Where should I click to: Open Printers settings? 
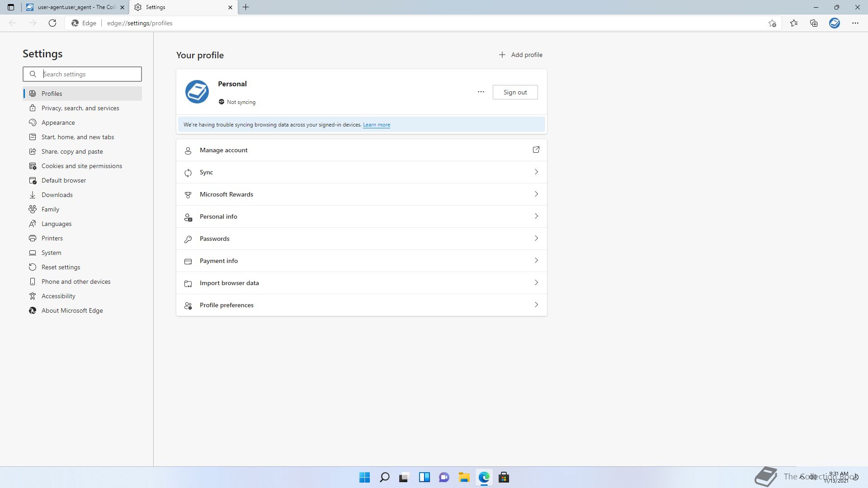[82, 238]
